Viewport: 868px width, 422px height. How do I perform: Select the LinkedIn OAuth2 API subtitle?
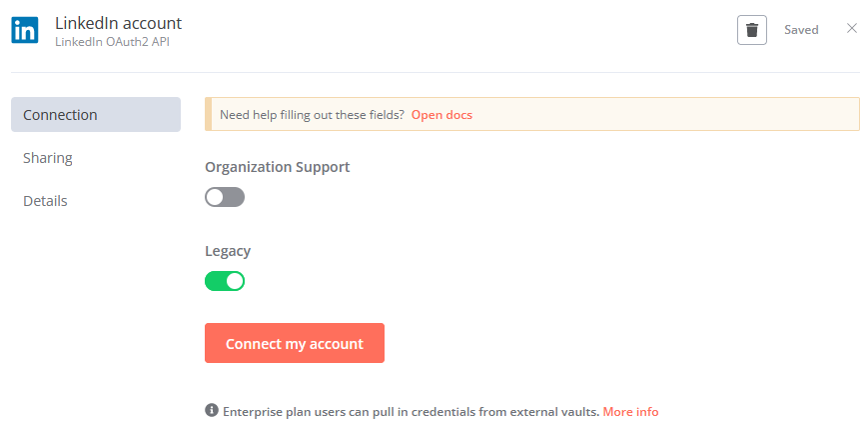pyautogui.click(x=113, y=42)
